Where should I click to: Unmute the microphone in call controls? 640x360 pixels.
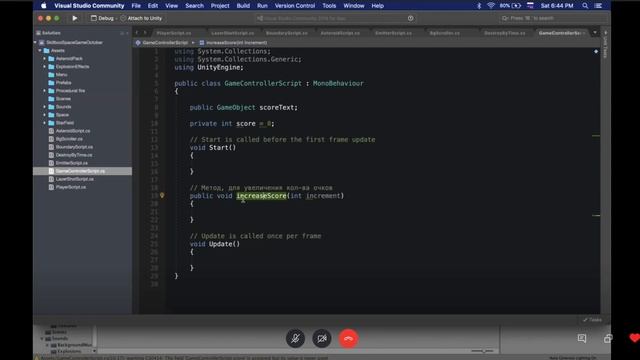coord(295,338)
